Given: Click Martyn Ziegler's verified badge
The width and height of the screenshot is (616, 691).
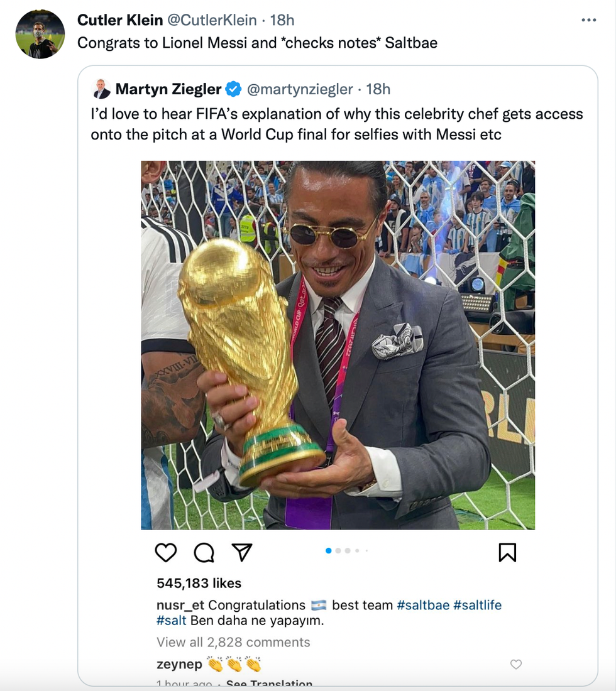Looking at the screenshot, I should coord(233,89).
